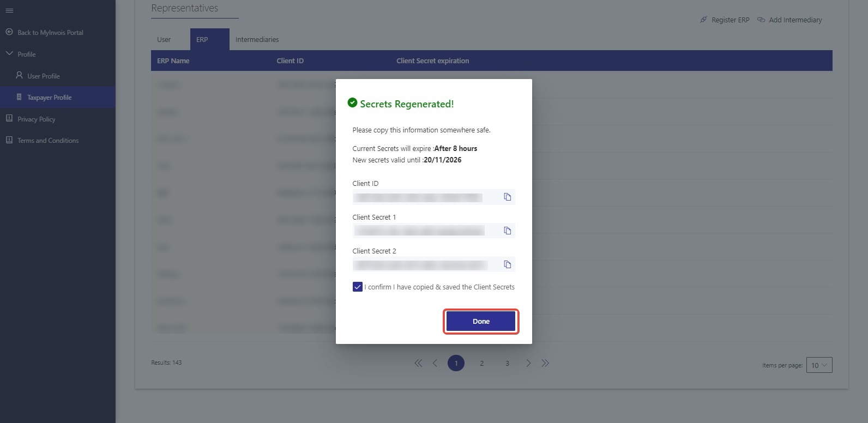Switch to the Intermediaries tab
Image resolution: width=868 pixels, height=423 pixels.
pyautogui.click(x=257, y=40)
